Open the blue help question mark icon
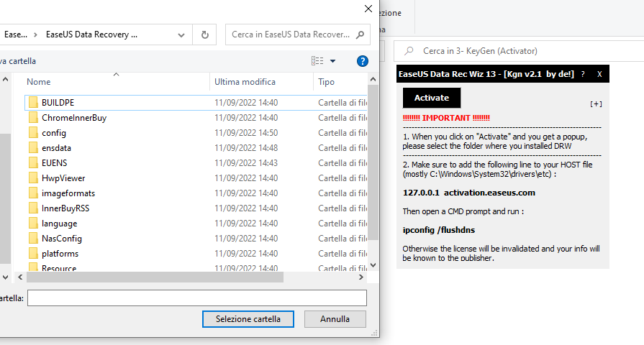The image size is (644, 345). click(x=362, y=61)
